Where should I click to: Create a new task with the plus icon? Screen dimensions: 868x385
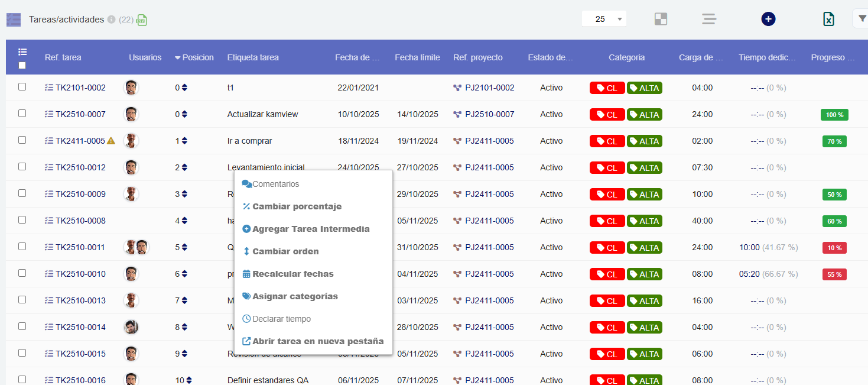coord(768,18)
